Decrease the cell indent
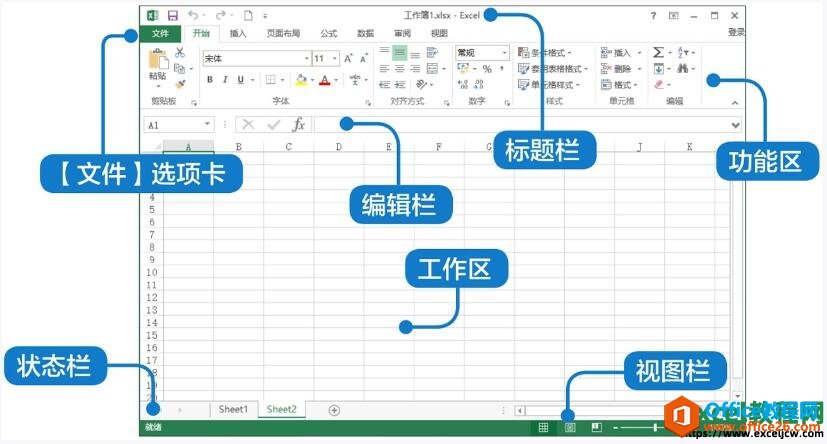This screenshot has height=444, width=827. [x=384, y=84]
